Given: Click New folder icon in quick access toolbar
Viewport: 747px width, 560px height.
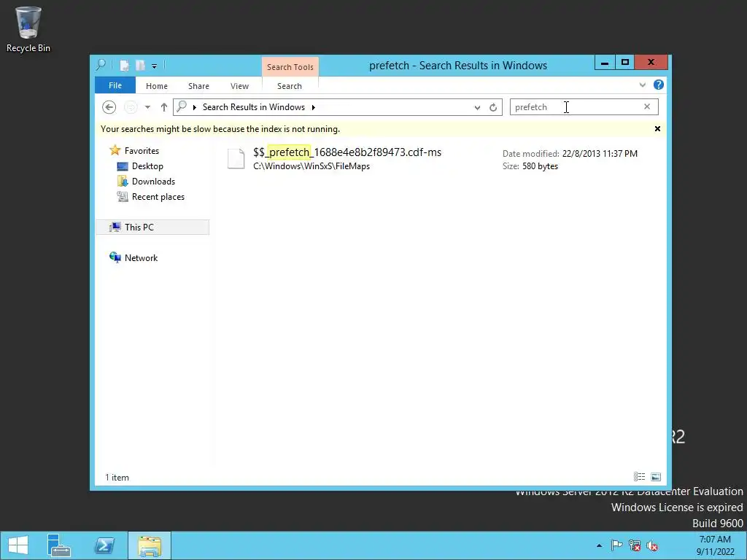Looking at the screenshot, I should click(141, 65).
